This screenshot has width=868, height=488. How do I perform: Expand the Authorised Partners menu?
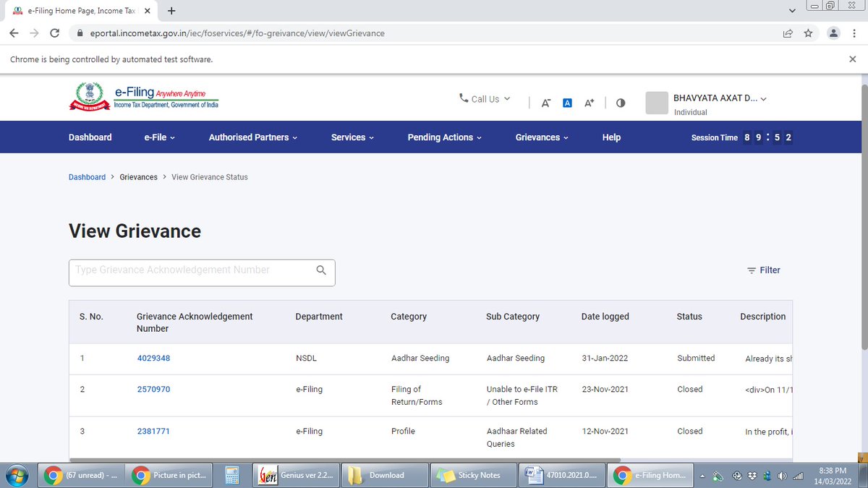(x=253, y=137)
